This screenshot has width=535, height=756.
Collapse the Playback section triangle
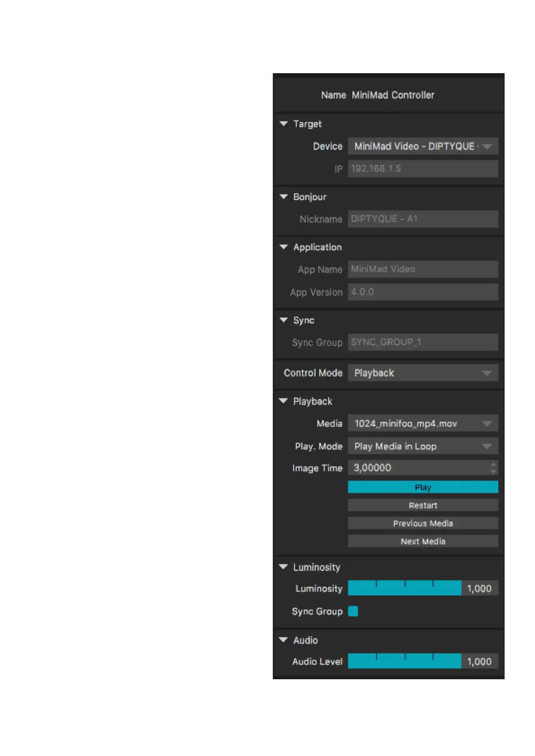tap(283, 401)
